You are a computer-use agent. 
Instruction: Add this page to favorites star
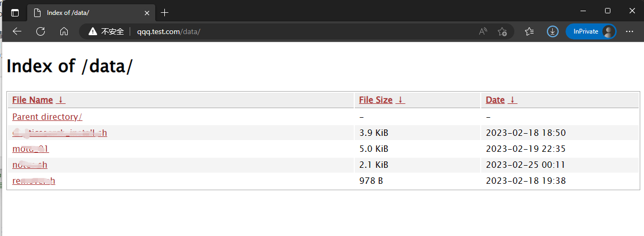click(x=502, y=31)
